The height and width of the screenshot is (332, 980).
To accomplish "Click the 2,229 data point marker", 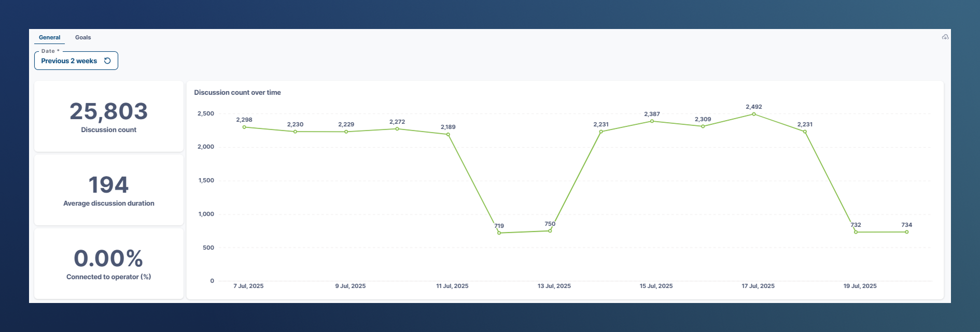I will (346, 132).
